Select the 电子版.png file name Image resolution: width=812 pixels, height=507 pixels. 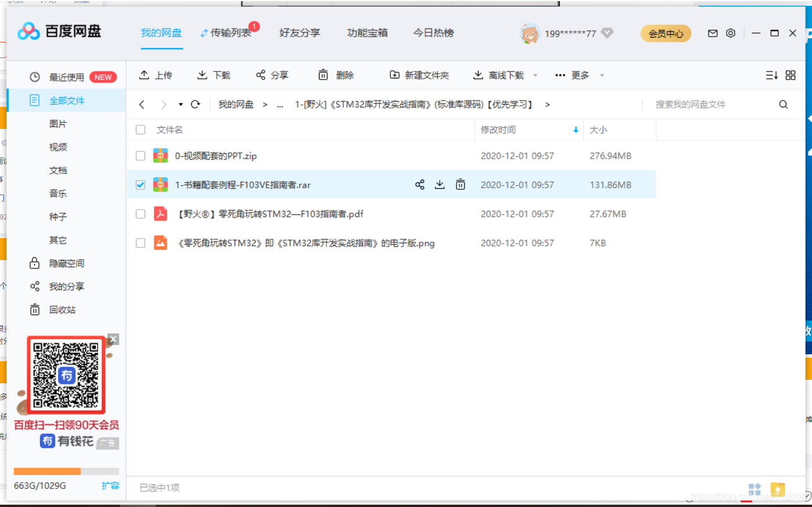pyautogui.click(x=306, y=243)
